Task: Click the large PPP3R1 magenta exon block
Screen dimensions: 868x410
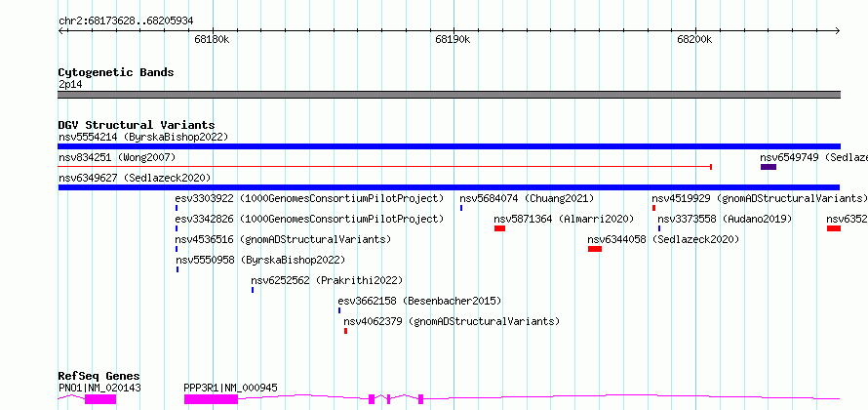Action: (x=211, y=399)
